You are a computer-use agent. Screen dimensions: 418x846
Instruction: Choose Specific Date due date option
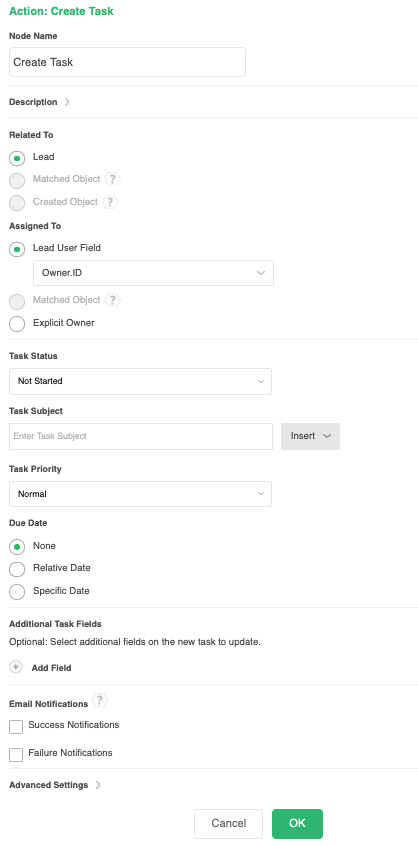click(17, 592)
